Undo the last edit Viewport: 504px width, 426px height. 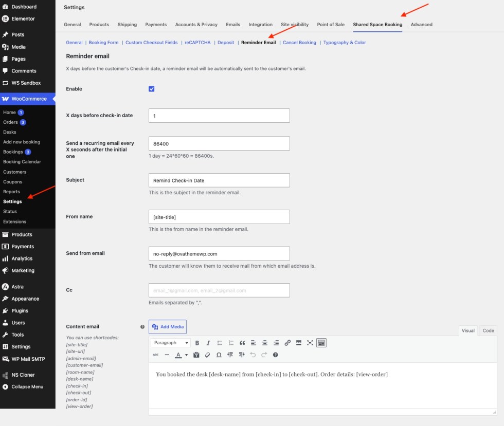click(x=253, y=355)
